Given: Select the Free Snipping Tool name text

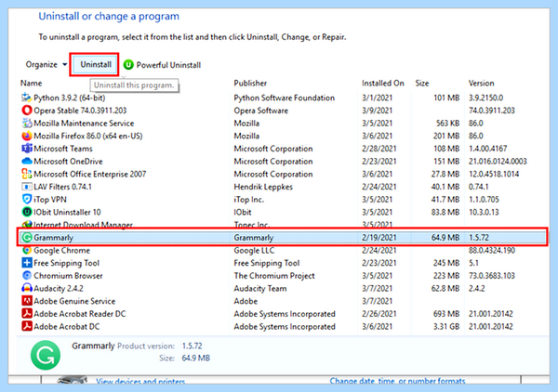Looking at the screenshot, I should click(x=66, y=263).
